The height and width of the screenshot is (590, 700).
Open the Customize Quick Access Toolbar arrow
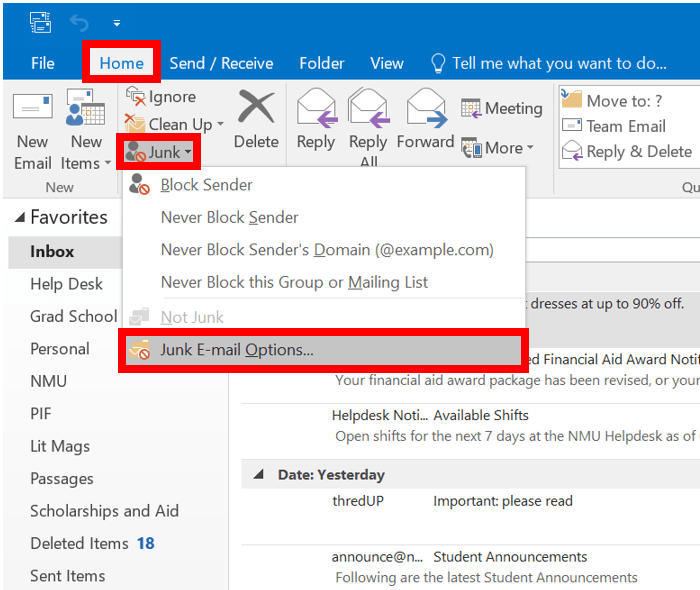(117, 23)
